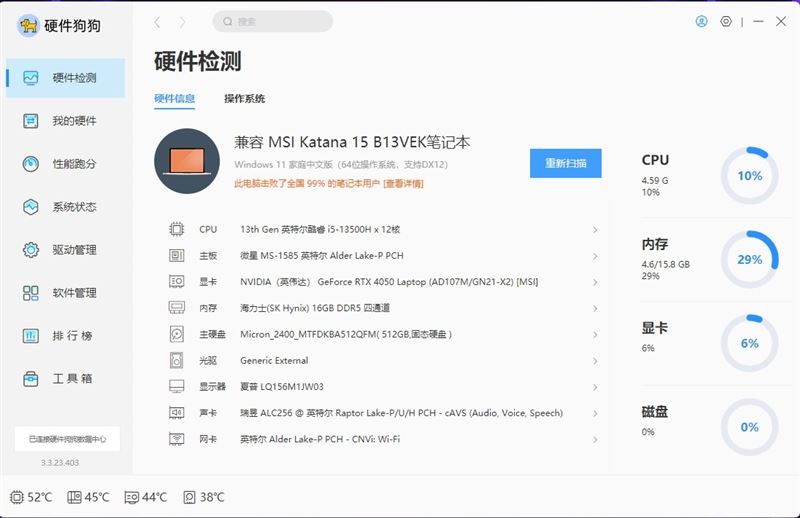Open 工具箱 toolbox section
800x518 pixels.
click(65, 379)
